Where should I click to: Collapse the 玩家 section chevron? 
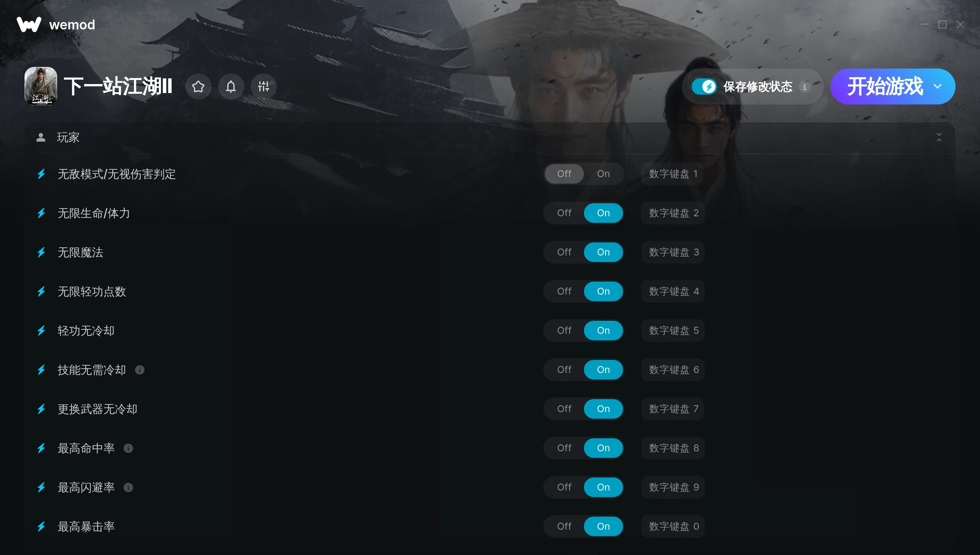pyautogui.click(x=939, y=138)
